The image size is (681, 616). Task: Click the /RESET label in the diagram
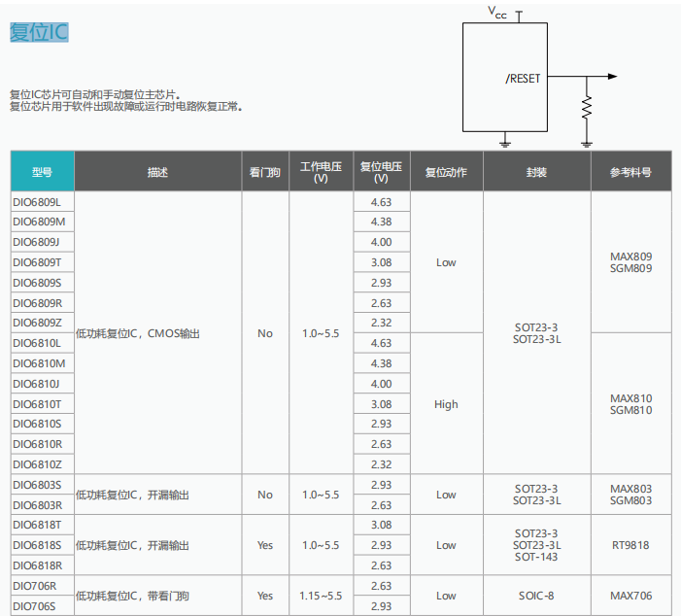[x=524, y=79]
